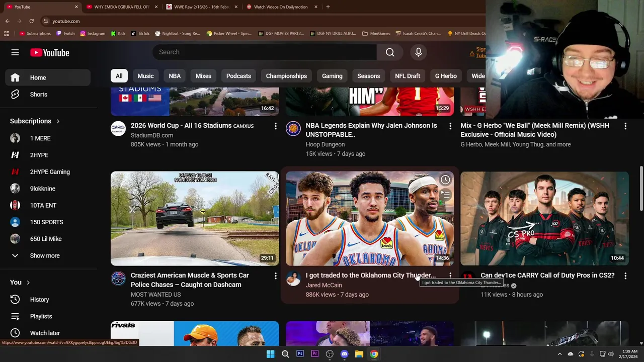Viewport: 644px width, 362px height.
Task: Open the YouTube hamburger guide menu
Action: (x=15, y=52)
